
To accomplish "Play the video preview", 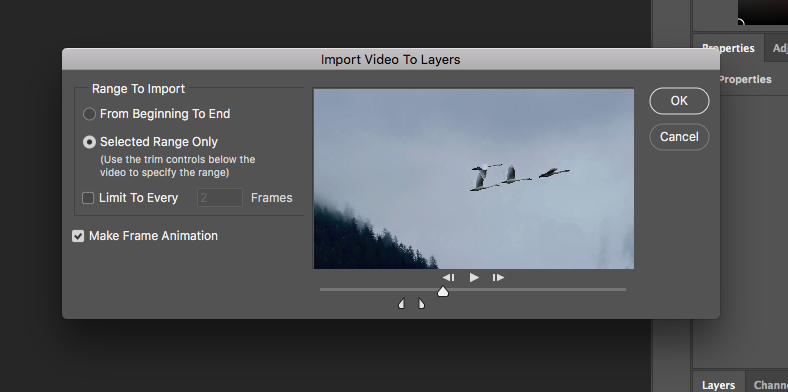I will (x=474, y=277).
